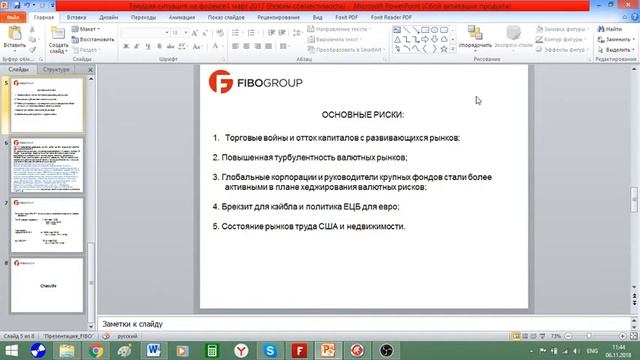Select slide 6 thumbnail

47,165
